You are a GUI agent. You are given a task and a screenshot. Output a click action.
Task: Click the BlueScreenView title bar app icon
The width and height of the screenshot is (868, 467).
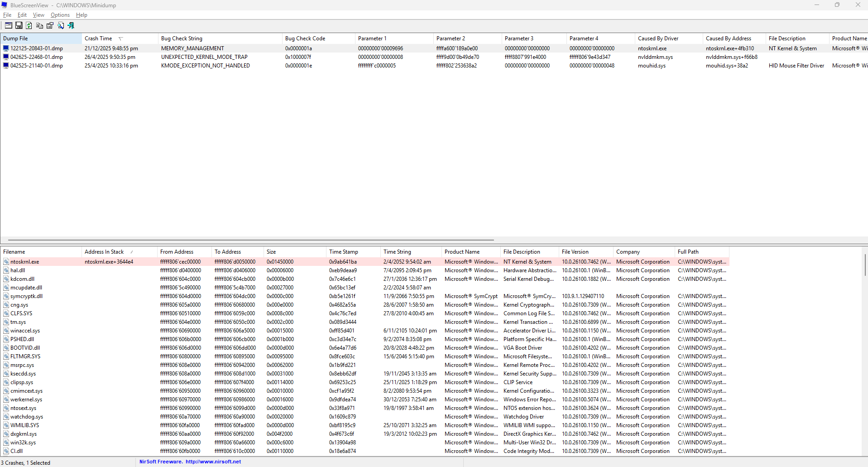pos(5,5)
